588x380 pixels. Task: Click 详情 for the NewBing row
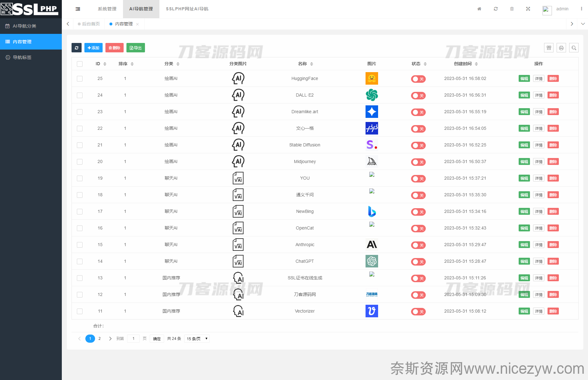point(539,211)
